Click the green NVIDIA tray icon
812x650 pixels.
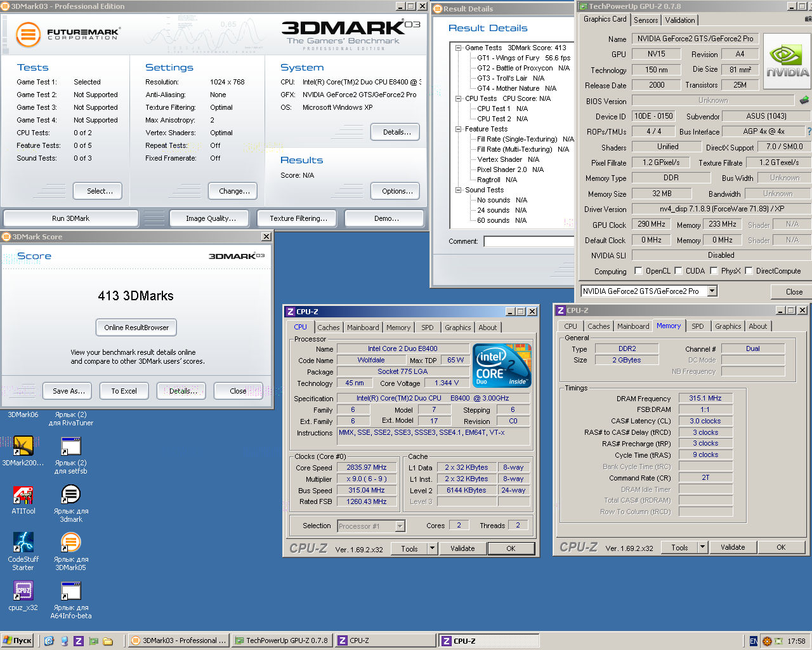coord(778,641)
